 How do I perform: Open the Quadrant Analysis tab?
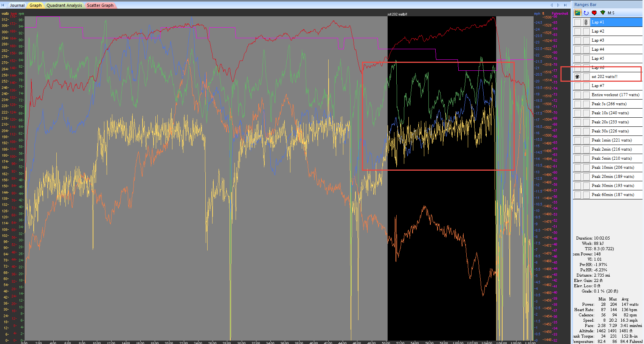(x=64, y=5)
